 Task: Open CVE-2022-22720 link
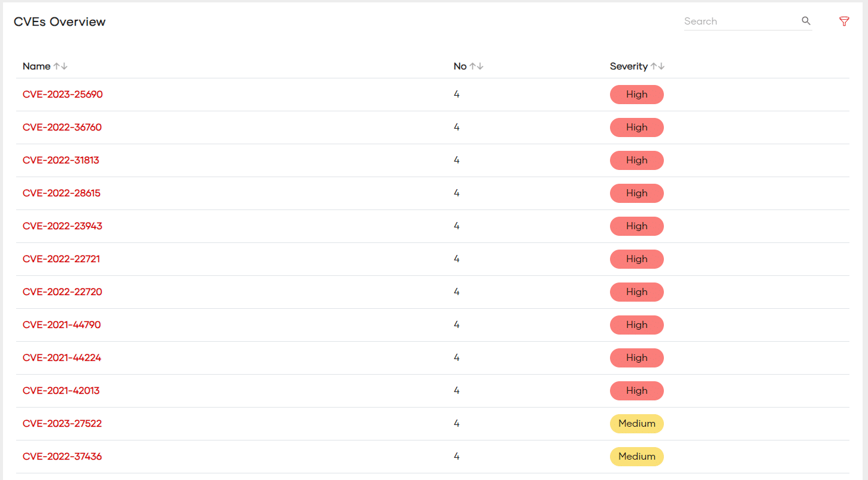62,292
